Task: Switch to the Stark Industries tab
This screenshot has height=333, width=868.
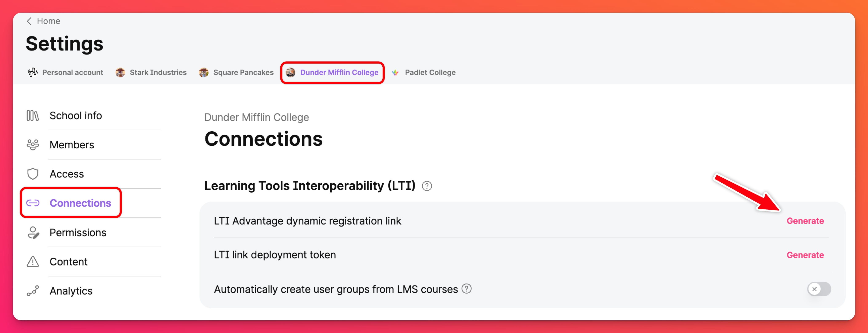Action: (x=151, y=72)
